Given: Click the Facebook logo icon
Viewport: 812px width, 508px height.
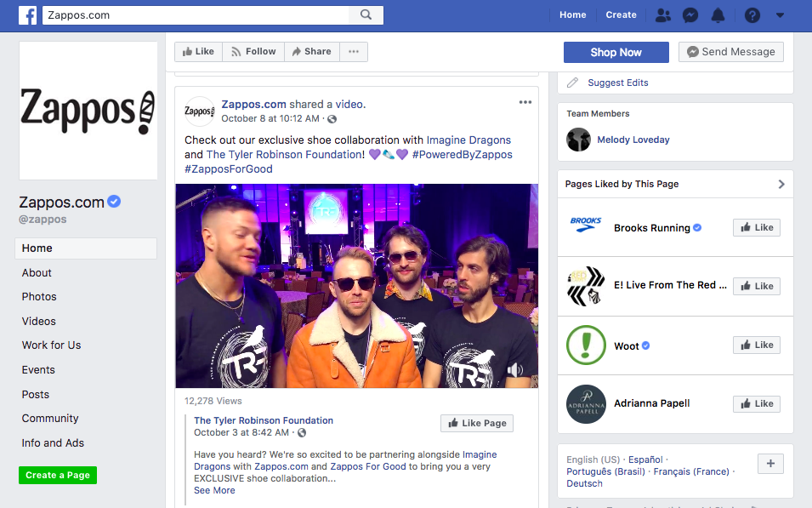Looking at the screenshot, I should 27,15.
